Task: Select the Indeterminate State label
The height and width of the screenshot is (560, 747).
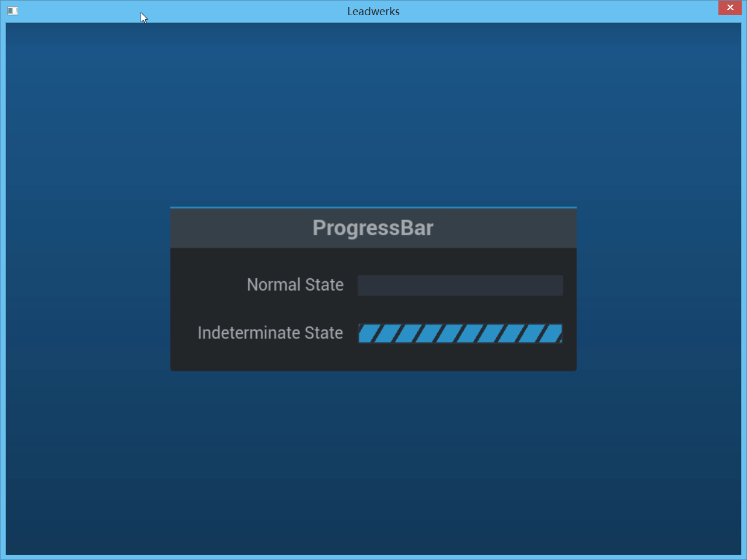Action: [270, 333]
